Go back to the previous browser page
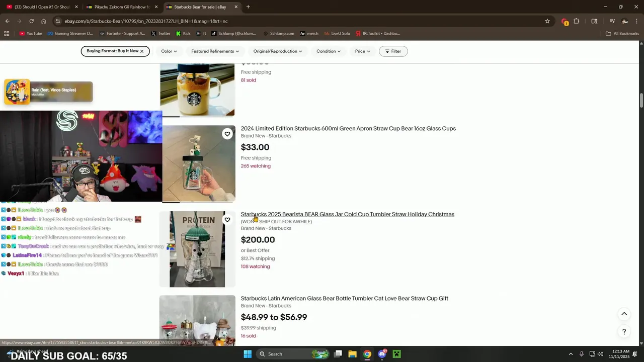Viewport: 644px width, 362px height. point(7,21)
